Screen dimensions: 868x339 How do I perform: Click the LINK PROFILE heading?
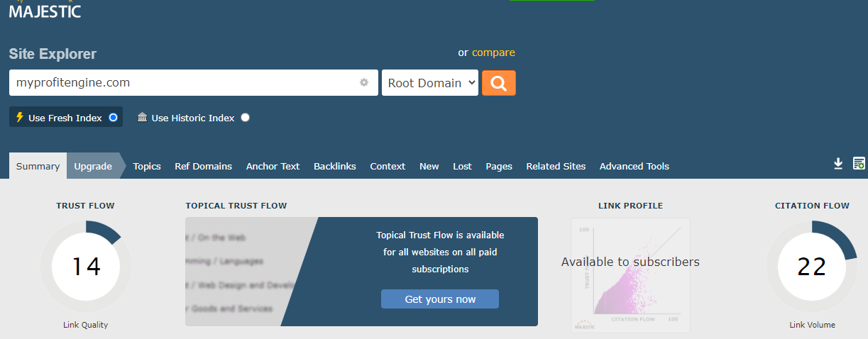[x=630, y=206]
